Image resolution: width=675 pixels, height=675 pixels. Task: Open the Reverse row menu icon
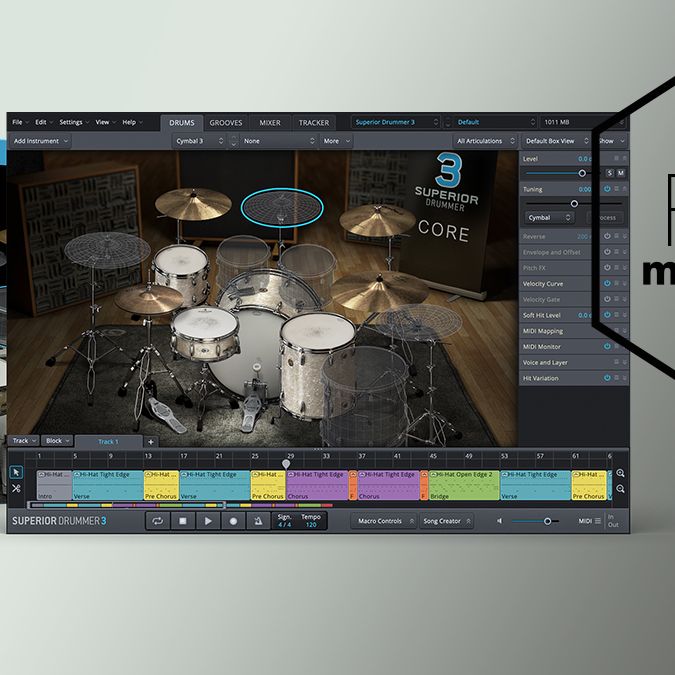[x=616, y=236]
